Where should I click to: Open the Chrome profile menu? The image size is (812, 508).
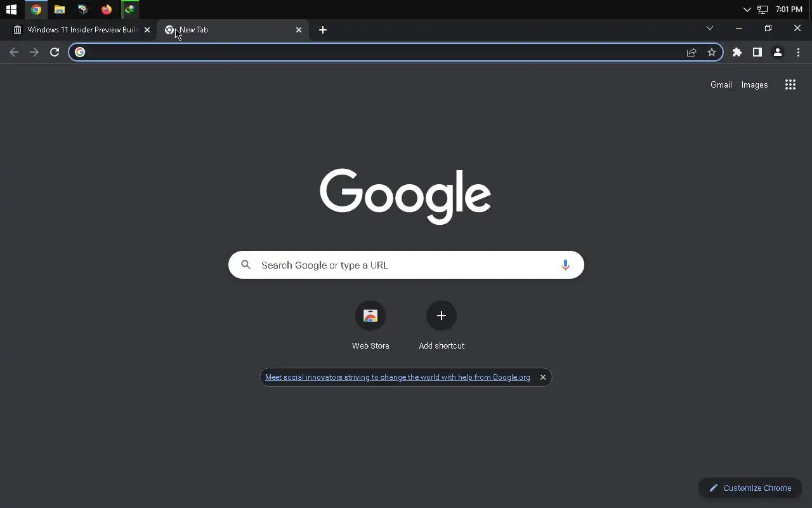click(x=778, y=52)
